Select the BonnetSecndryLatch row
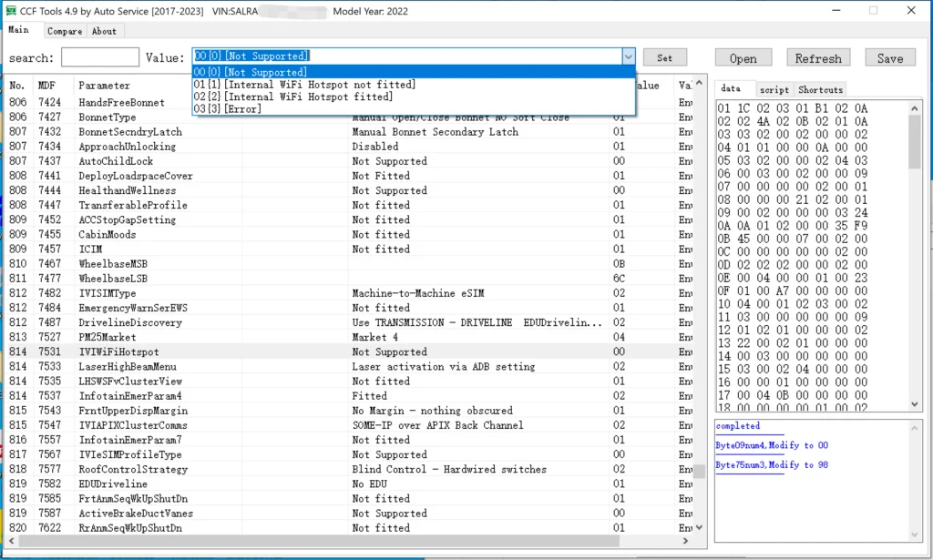The image size is (933, 560). click(x=350, y=132)
